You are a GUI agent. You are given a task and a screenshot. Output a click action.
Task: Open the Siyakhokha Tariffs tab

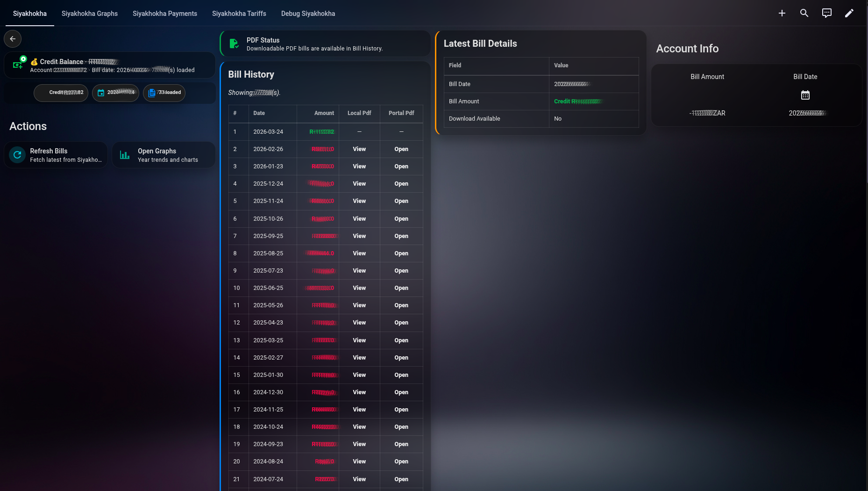pos(239,14)
